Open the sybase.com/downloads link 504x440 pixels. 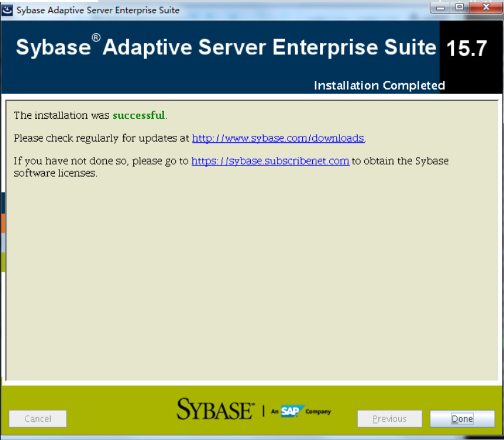[278, 138]
